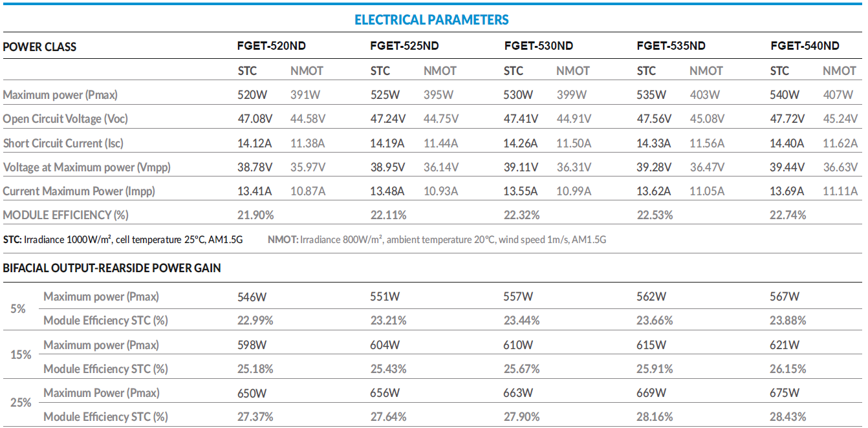Image resolution: width=868 pixels, height=428 pixels.
Task: Click the FGET-535ND power class header
Action: pos(671,46)
